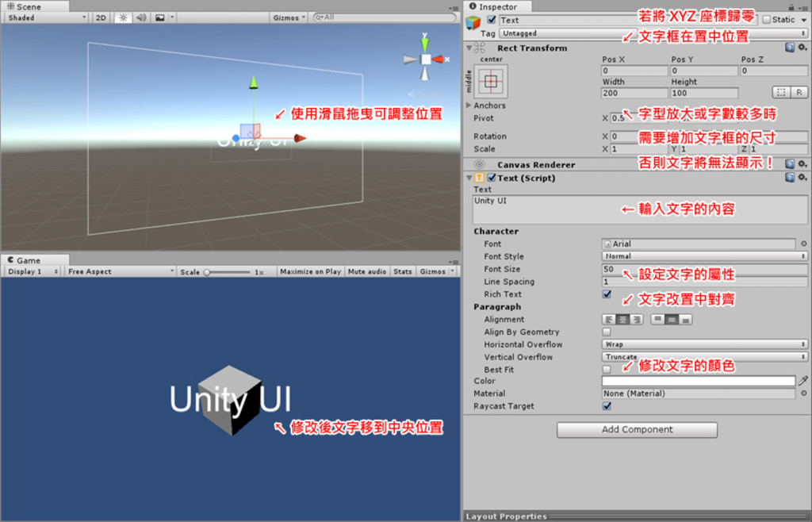Image resolution: width=812 pixels, height=522 pixels.
Task: Enable the Static checkbox
Action: pos(767,20)
